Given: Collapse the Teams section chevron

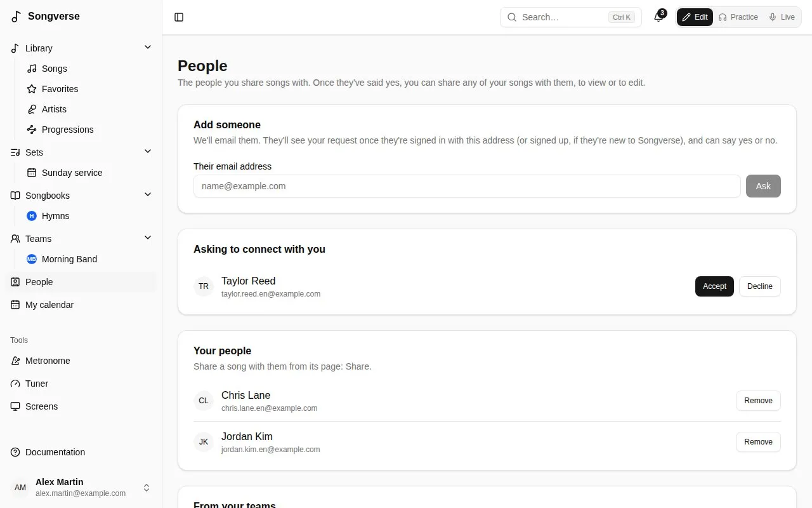Looking at the screenshot, I should tap(148, 238).
